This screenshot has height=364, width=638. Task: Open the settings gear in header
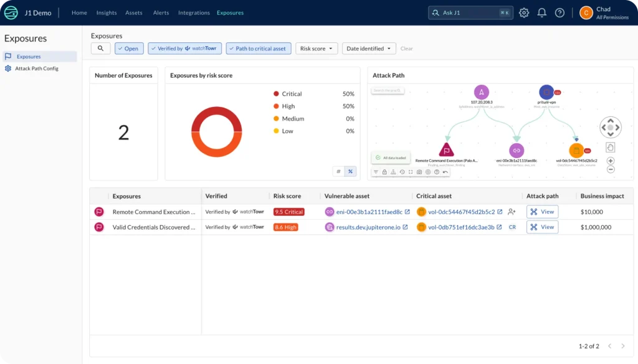(524, 12)
